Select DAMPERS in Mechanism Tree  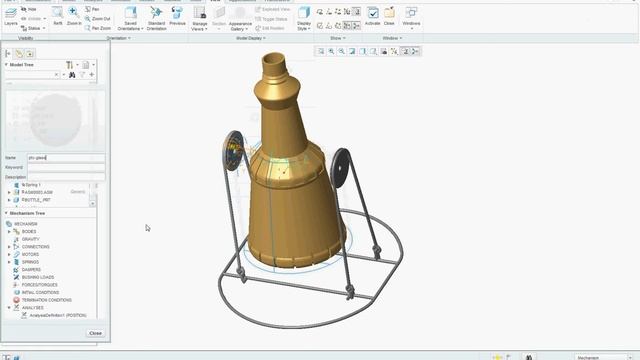pos(31,270)
